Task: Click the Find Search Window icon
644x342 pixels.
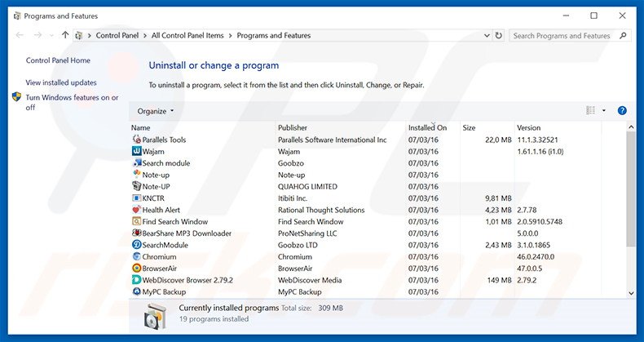Action: (x=137, y=221)
